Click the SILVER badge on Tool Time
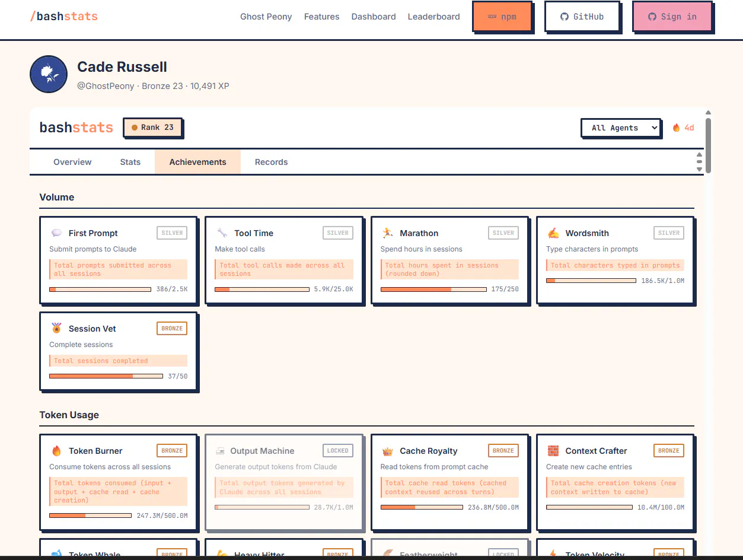The width and height of the screenshot is (743, 560). (x=337, y=233)
